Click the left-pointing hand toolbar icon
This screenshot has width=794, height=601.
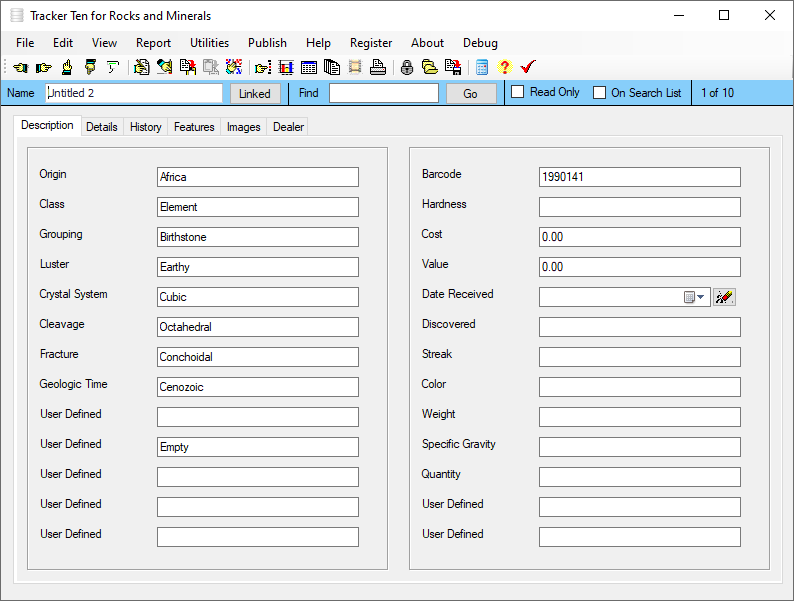coord(20,68)
